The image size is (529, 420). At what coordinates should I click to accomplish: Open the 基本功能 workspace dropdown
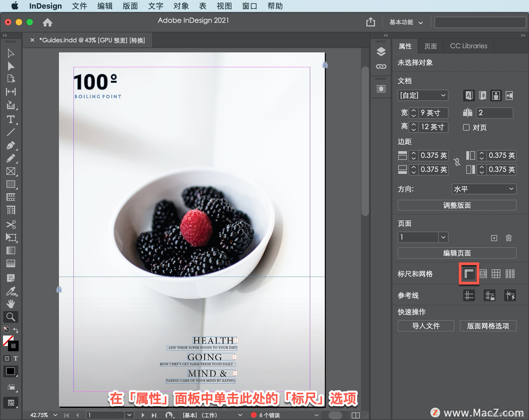406,22
